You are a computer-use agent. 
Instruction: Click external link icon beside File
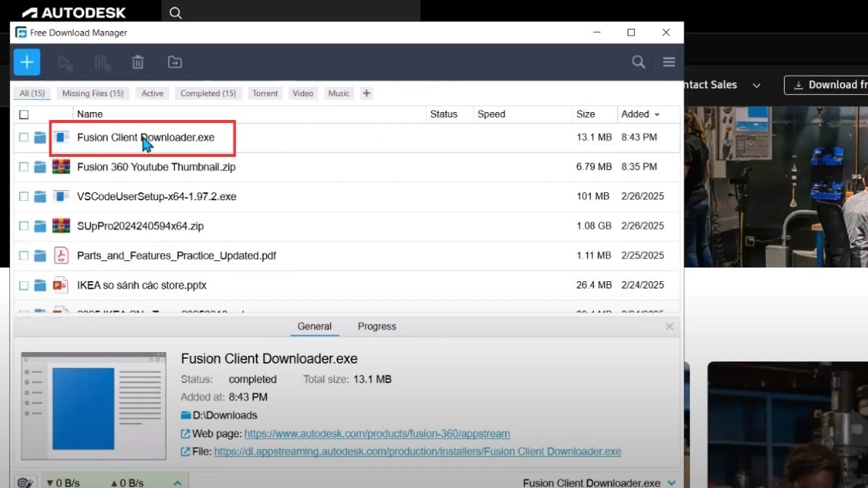(x=186, y=452)
